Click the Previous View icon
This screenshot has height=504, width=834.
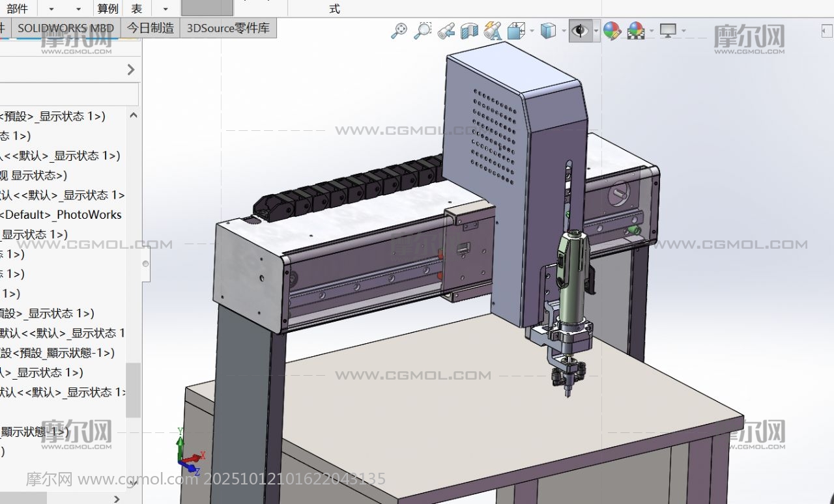[446, 31]
